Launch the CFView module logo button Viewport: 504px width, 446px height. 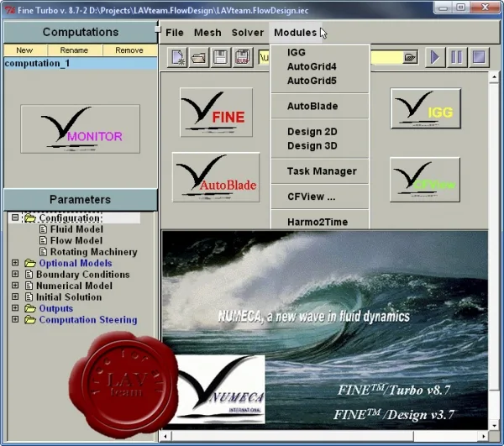[425, 180]
